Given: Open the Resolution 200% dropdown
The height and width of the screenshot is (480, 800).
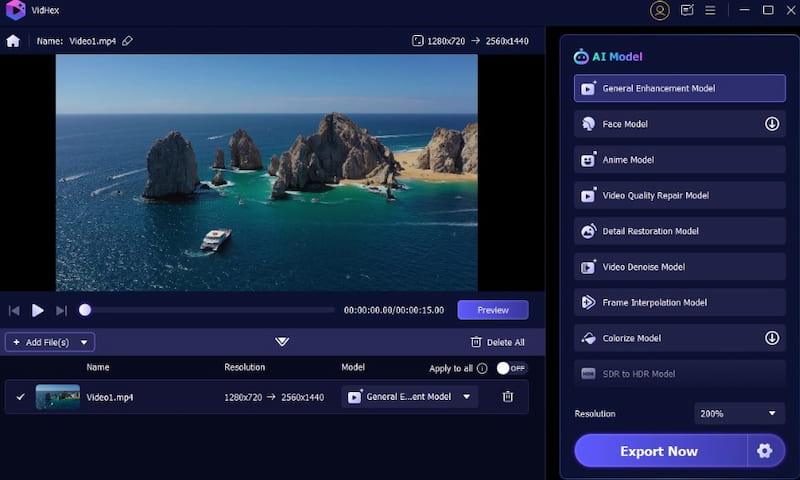Looking at the screenshot, I should [x=739, y=413].
